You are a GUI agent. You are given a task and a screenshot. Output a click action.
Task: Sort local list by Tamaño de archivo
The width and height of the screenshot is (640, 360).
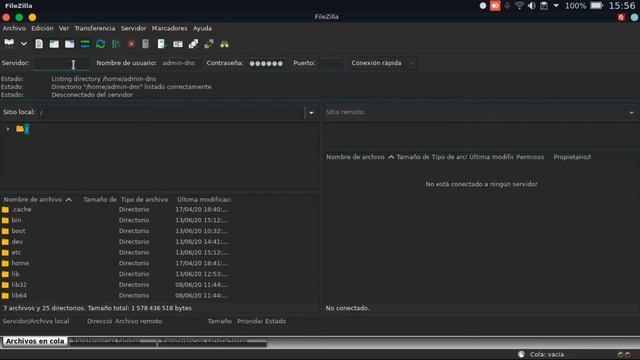[100, 200]
